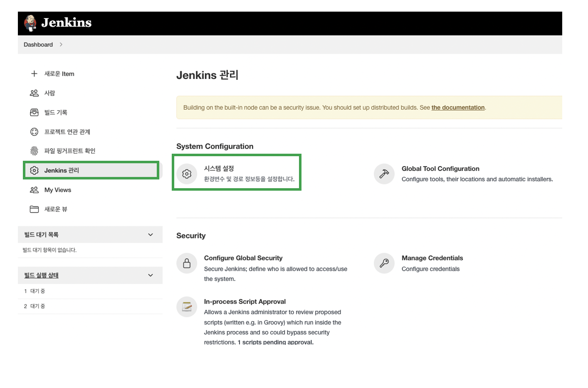Open Global Tool Configuration link
The height and width of the screenshot is (388, 588).
[440, 169]
